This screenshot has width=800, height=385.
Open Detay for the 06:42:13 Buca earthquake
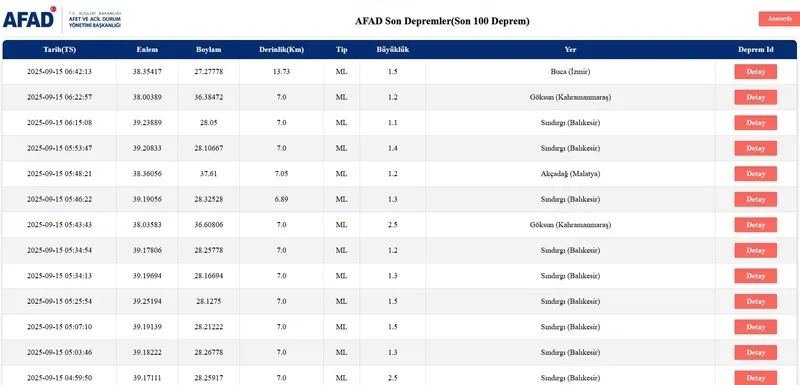pyautogui.click(x=756, y=71)
